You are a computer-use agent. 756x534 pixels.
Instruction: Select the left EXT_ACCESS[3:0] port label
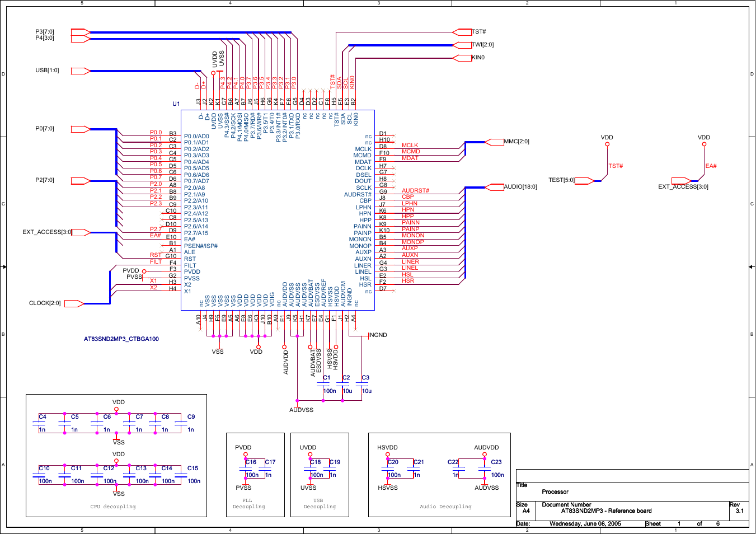pos(47,232)
